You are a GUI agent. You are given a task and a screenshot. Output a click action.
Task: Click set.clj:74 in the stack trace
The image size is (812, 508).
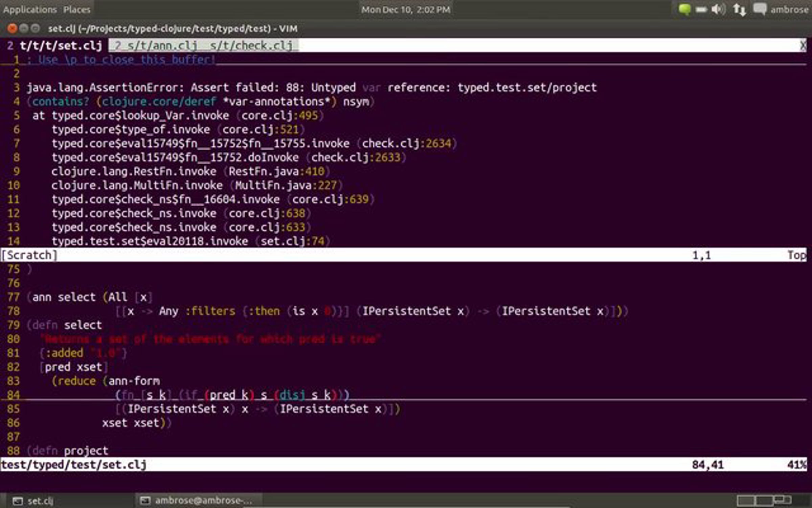[292, 241]
